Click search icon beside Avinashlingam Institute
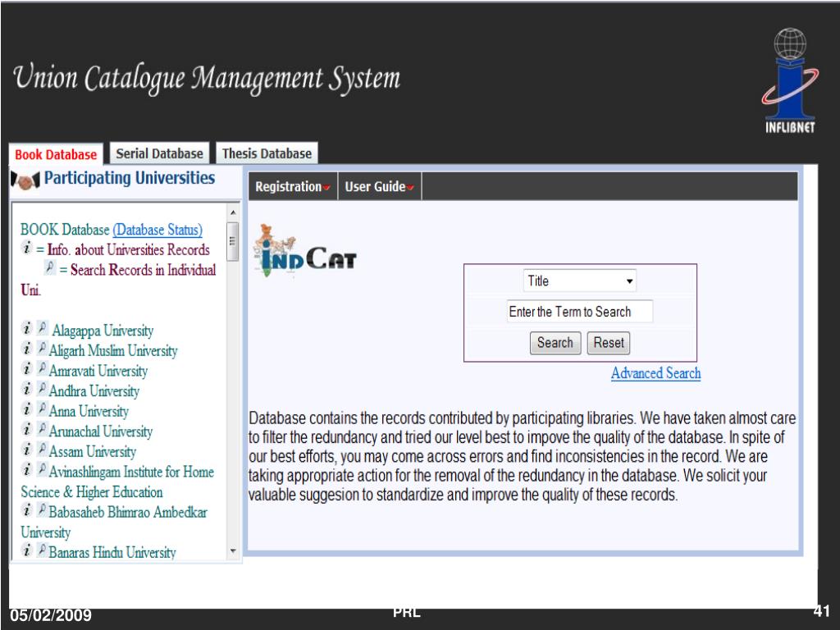Image resolution: width=840 pixels, height=630 pixels. 43,469
